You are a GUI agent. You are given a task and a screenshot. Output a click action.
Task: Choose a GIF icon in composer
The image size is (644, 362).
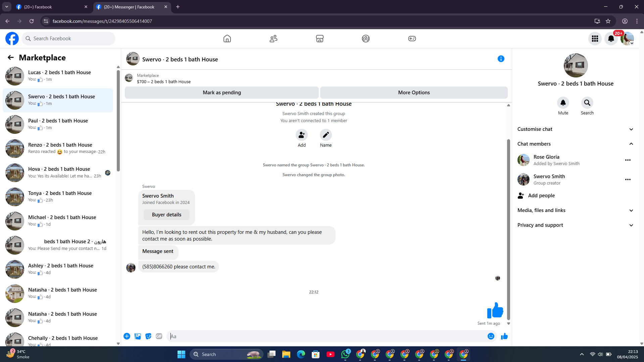(x=159, y=336)
